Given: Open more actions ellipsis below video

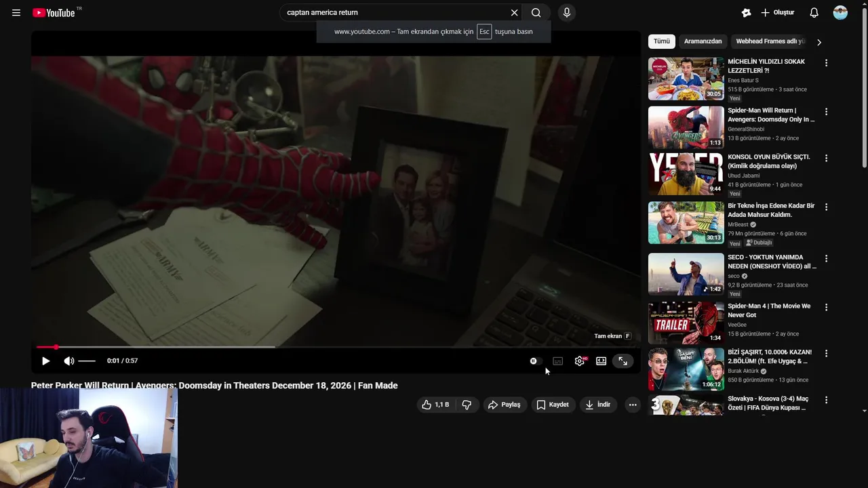Looking at the screenshot, I should point(633,405).
